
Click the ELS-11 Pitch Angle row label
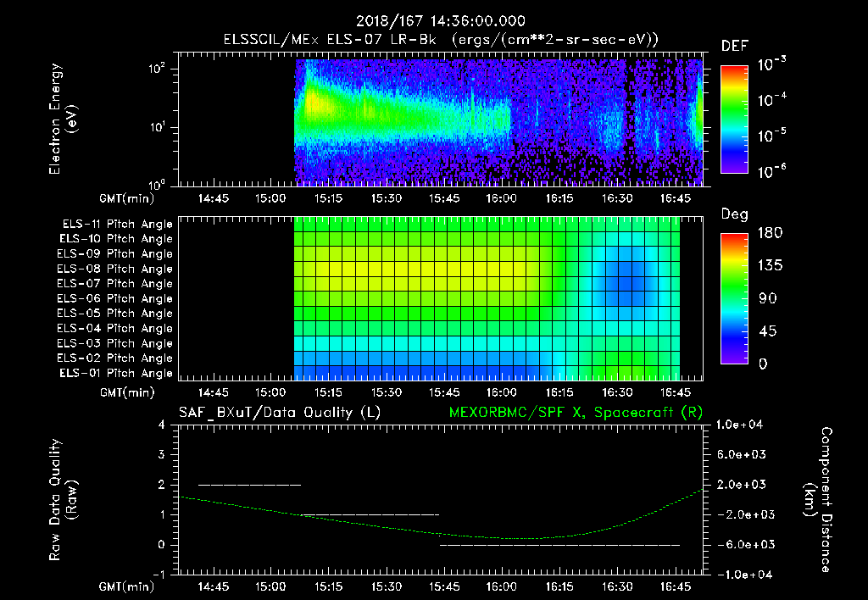(117, 225)
